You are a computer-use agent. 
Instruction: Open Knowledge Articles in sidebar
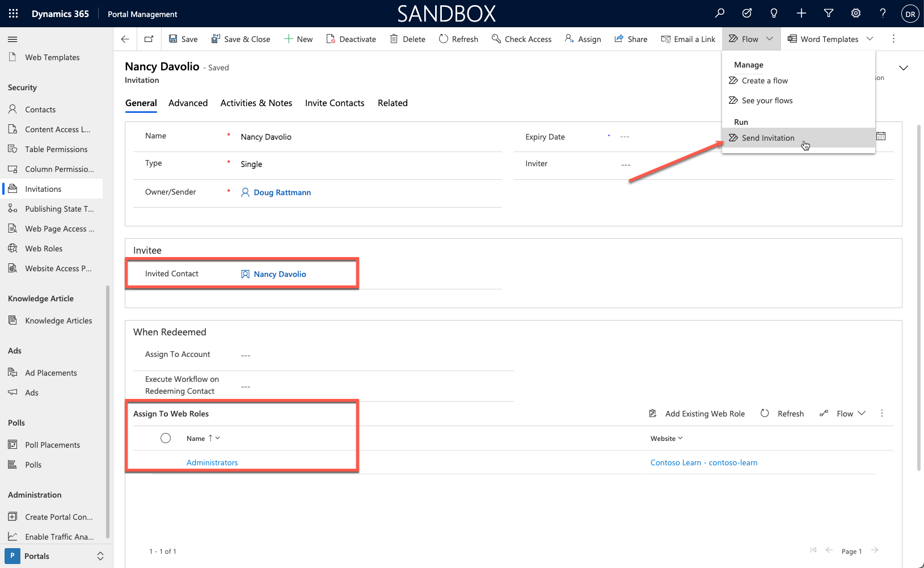[58, 321]
